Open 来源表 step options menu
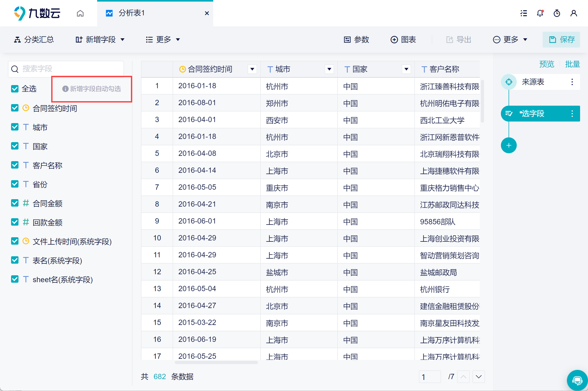Screen dimensions: 588x391 coord(572,82)
